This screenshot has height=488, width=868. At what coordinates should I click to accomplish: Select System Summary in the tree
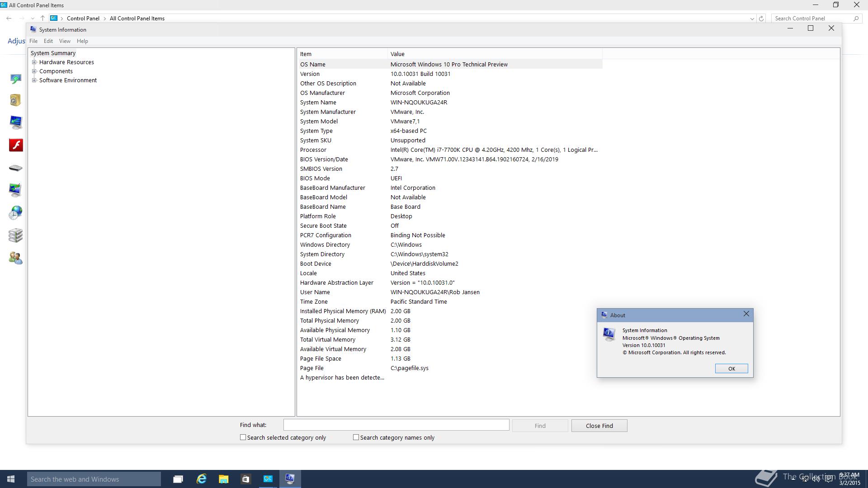tap(53, 53)
